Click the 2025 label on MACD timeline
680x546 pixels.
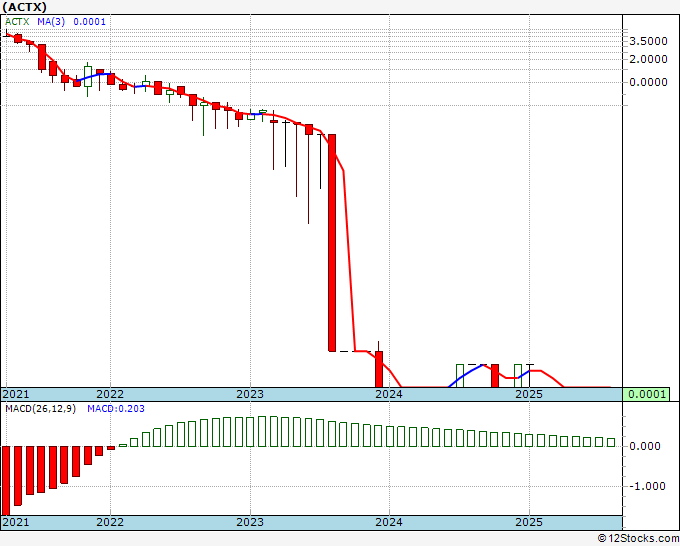pyautogui.click(x=529, y=522)
